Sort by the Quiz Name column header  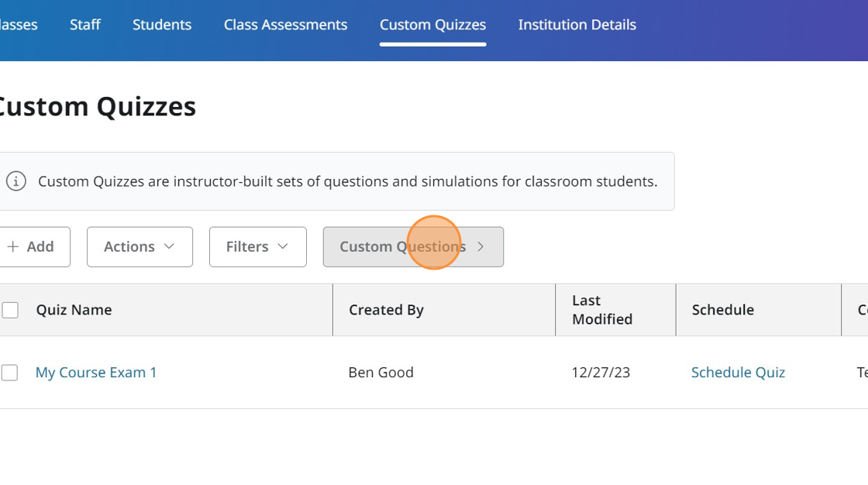coord(74,310)
